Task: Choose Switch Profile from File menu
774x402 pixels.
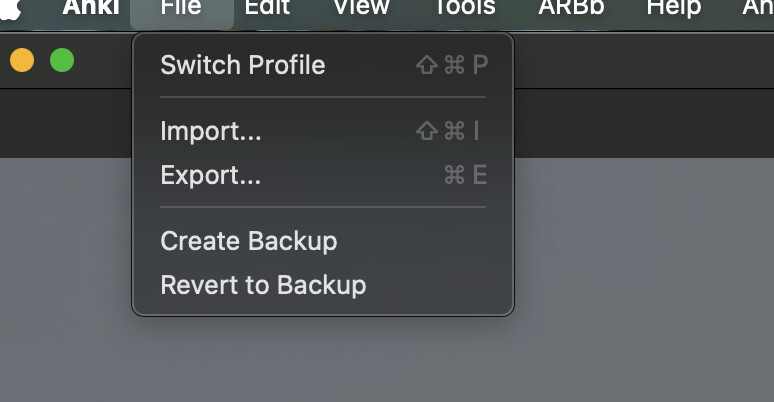Action: (323, 65)
